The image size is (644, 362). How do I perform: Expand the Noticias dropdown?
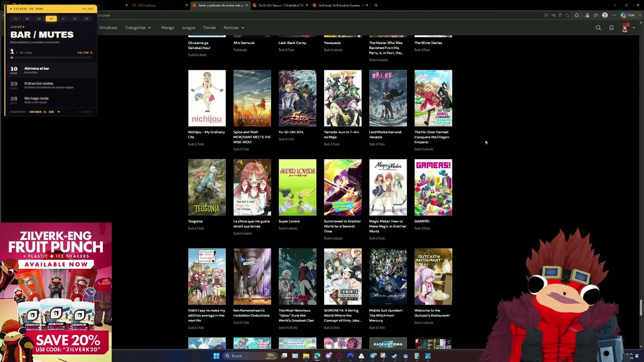coord(233,28)
